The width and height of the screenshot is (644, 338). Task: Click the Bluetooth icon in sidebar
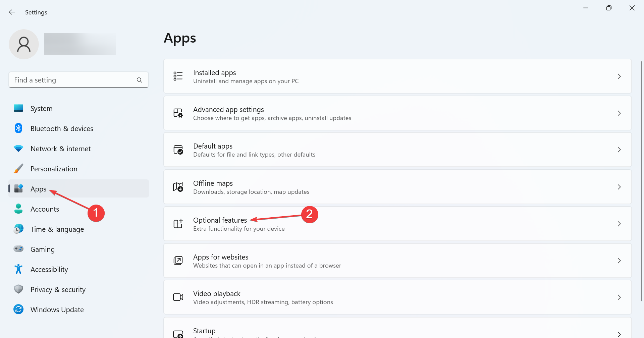coord(18,128)
